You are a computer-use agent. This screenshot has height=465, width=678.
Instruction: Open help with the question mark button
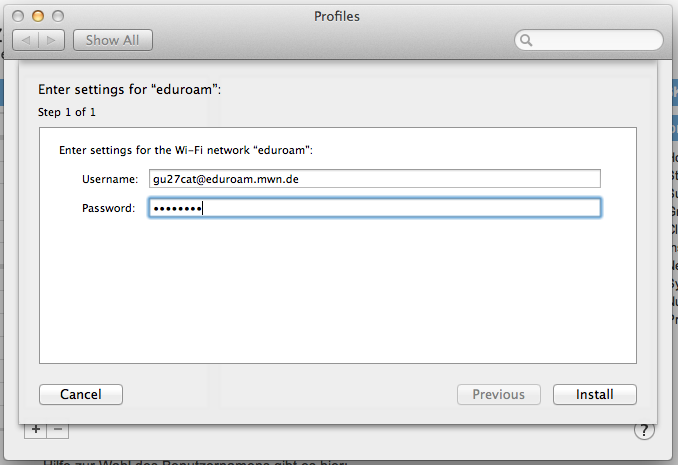(645, 431)
